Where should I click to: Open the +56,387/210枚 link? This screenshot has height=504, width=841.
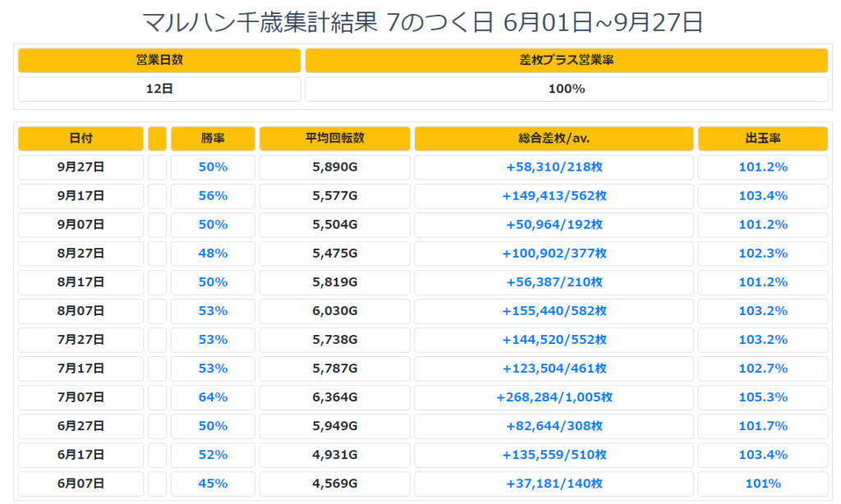click(554, 282)
